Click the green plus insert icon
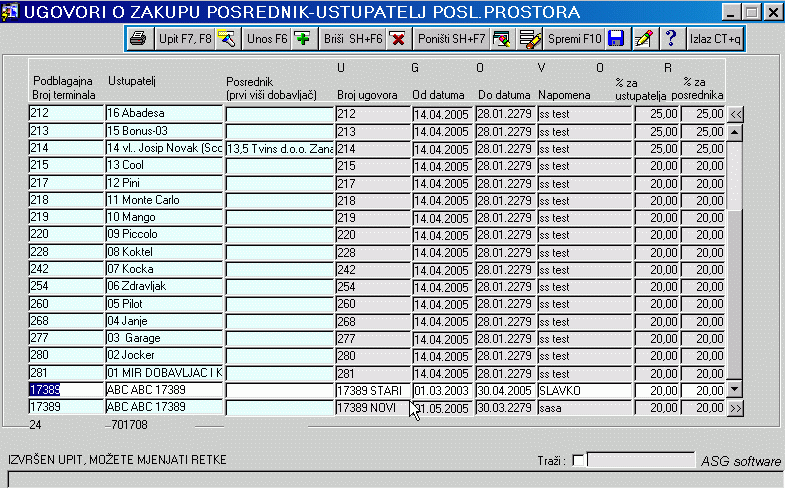The width and height of the screenshot is (785, 488). click(303, 39)
